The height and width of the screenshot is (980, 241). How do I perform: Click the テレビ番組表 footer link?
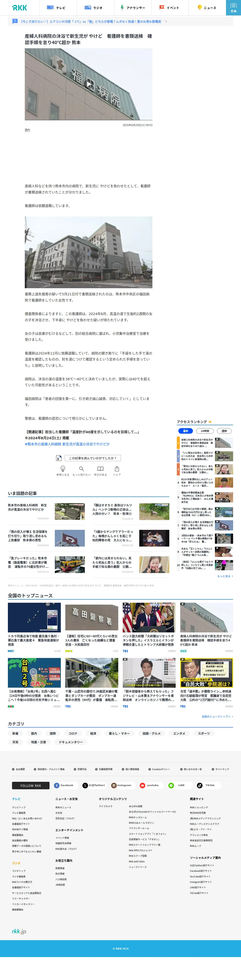coord(19,813)
